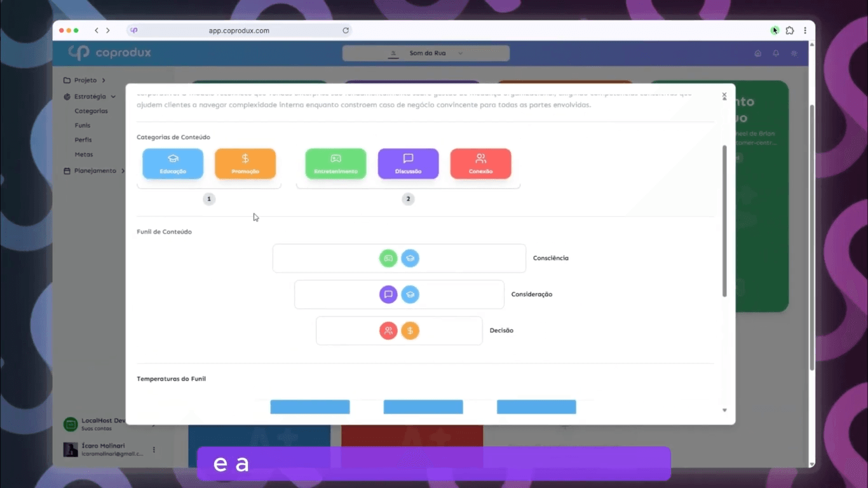Expand the Planejamento sidebar section
The height and width of the screenshot is (488, 868).
click(94, 171)
